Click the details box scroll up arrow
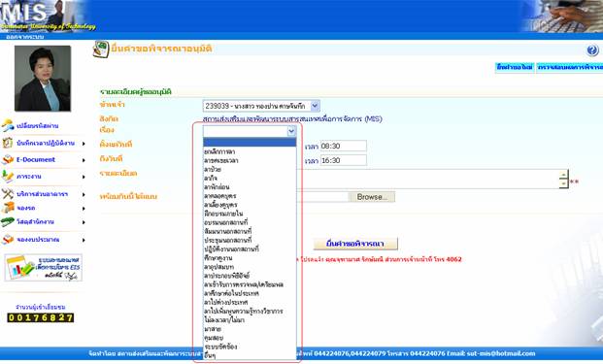The width and height of the screenshot is (603, 364). (x=564, y=175)
